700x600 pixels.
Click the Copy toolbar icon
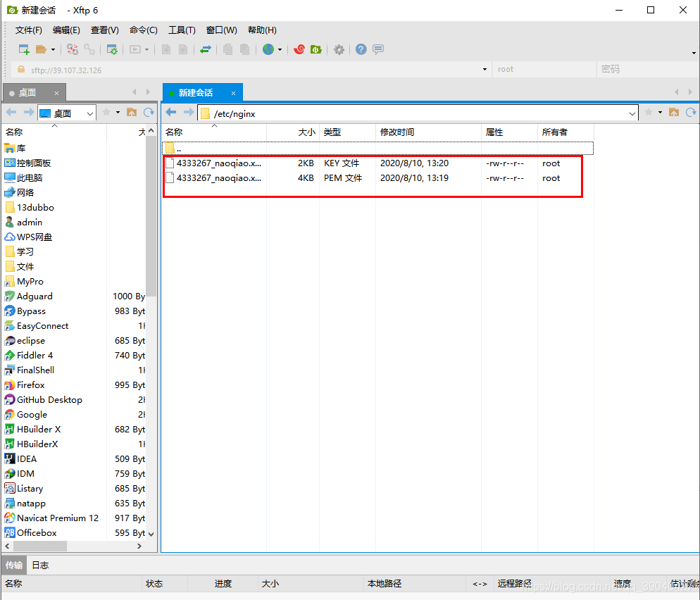tap(227, 49)
